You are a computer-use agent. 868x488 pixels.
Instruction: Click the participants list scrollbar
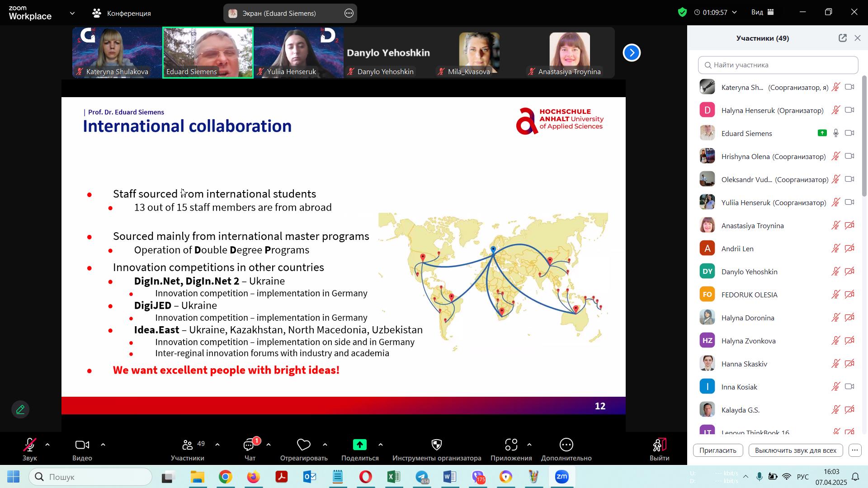tap(864, 136)
